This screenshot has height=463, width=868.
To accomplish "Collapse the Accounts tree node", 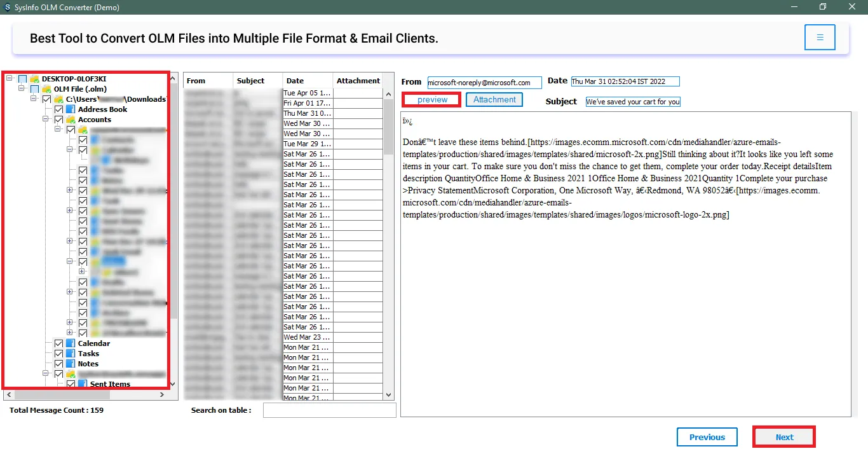I will tap(46, 120).
